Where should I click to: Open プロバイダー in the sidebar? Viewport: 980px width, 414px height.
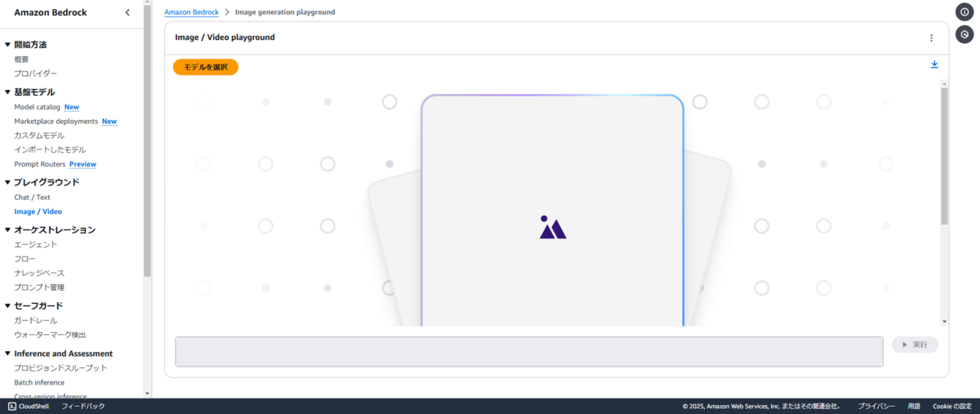[x=36, y=73]
